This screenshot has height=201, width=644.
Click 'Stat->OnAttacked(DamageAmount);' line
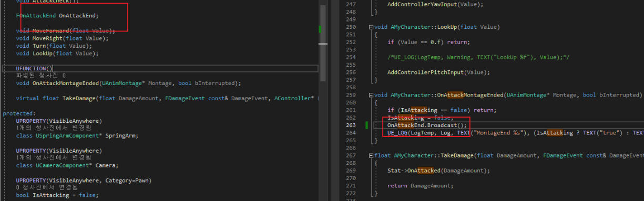(438, 171)
